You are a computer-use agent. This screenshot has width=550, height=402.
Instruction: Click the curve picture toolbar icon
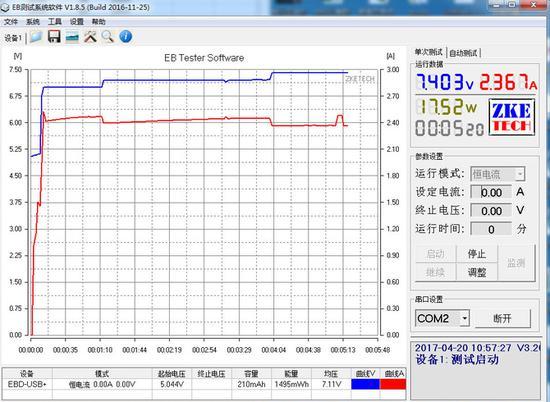click(x=72, y=37)
